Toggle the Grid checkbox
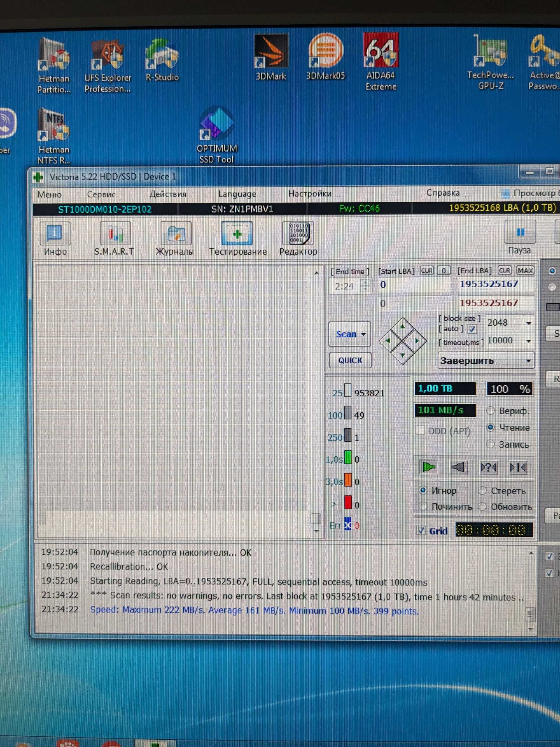This screenshot has width=560, height=747. click(x=421, y=530)
